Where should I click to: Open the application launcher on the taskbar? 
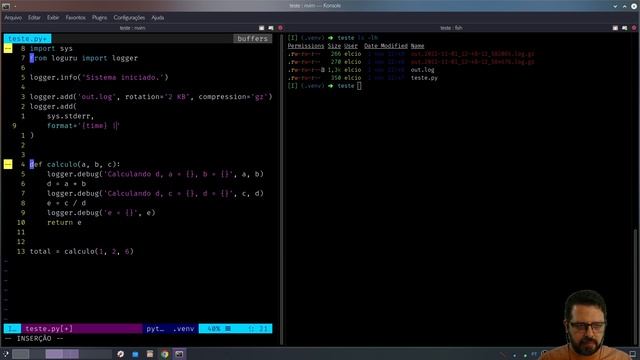click(5, 354)
